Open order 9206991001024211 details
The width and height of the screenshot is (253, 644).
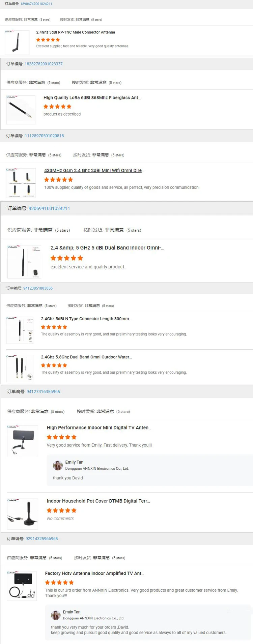coord(49,208)
